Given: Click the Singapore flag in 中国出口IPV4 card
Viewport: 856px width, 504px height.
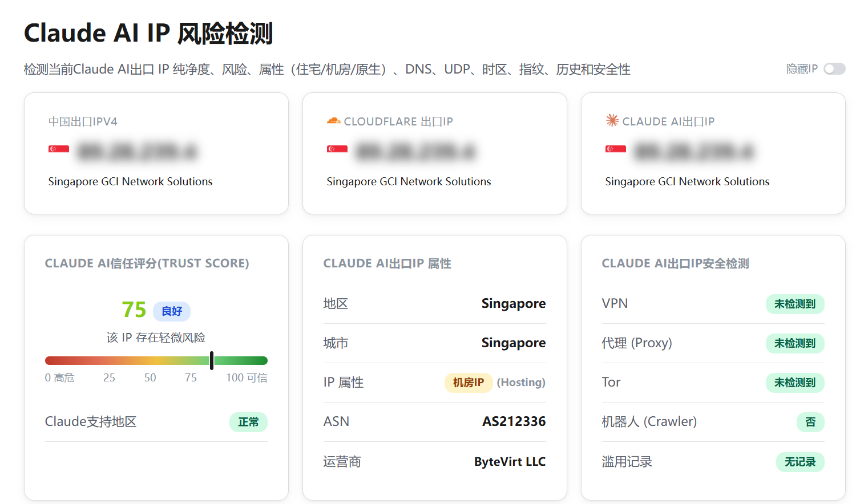Looking at the screenshot, I should [59, 149].
